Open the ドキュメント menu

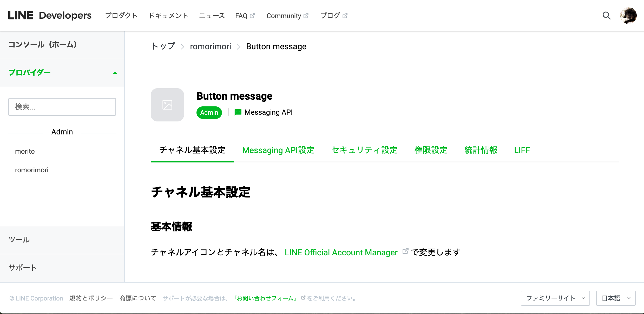click(168, 16)
